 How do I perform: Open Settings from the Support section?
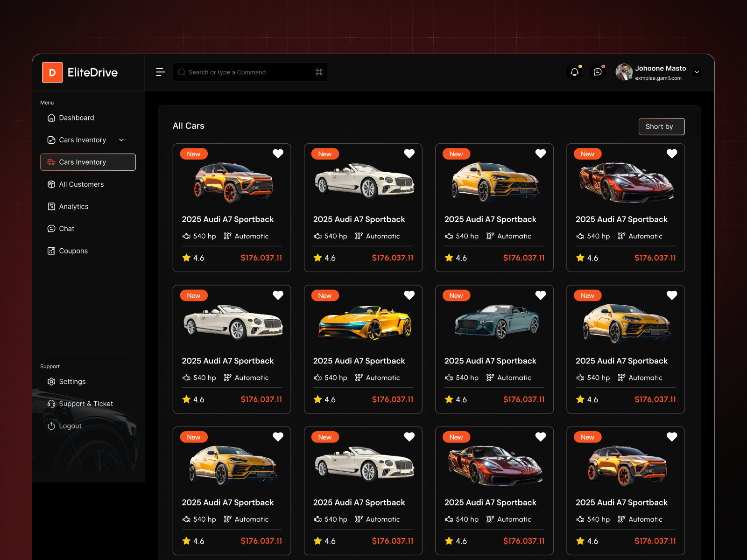(72, 381)
